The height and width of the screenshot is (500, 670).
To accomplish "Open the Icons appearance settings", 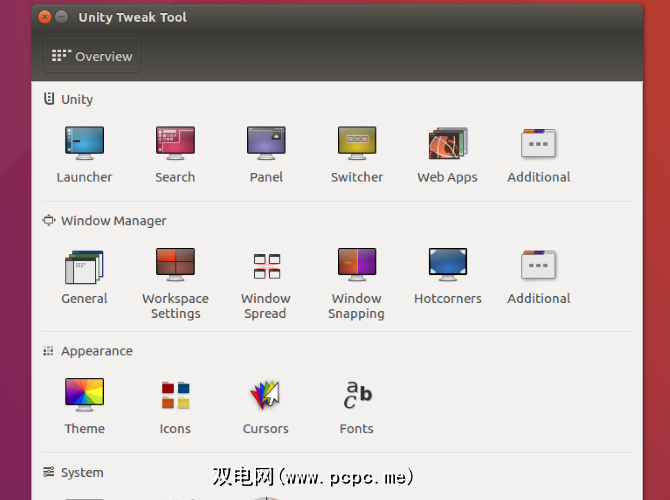I will [x=175, y=396].
